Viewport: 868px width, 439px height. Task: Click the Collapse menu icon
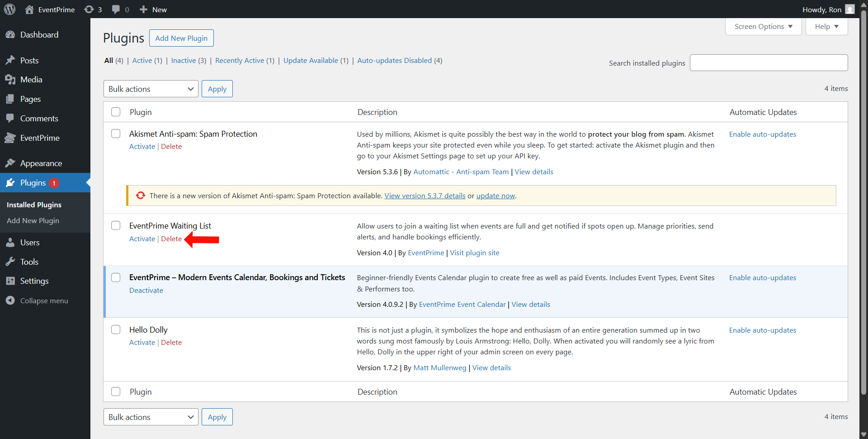10,301
